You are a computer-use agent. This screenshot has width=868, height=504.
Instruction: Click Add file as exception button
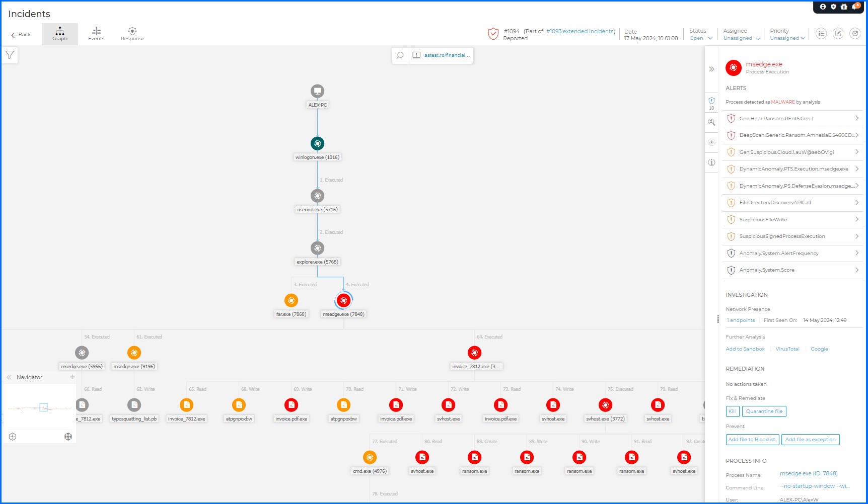(x=811, y=440)
